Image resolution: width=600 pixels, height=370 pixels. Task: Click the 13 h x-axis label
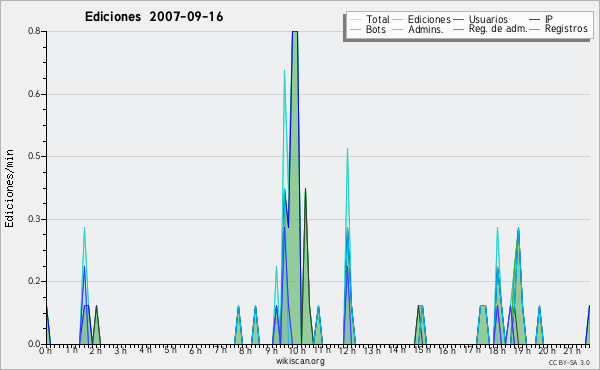[372, 350]
